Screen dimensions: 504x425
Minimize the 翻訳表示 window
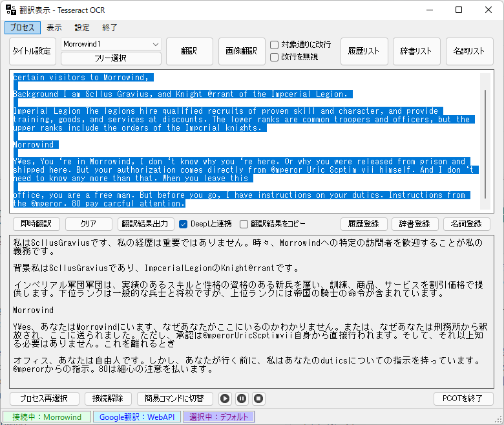(430, 10)
